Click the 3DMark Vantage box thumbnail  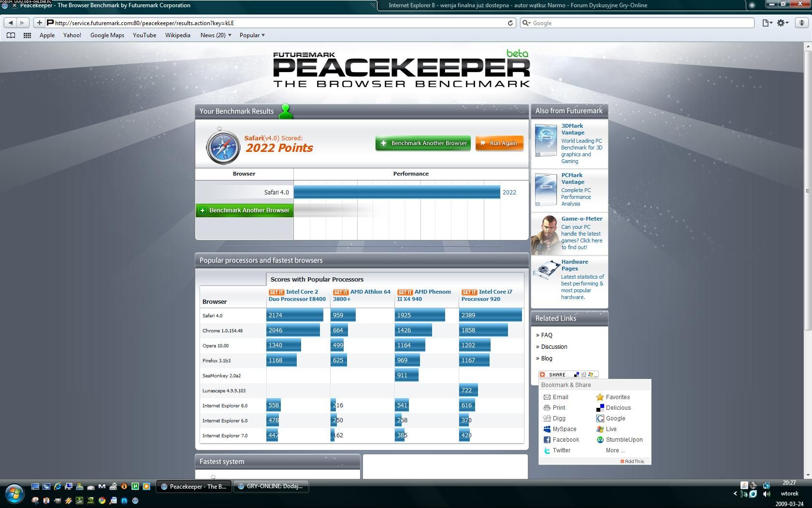click(x=546, y=140)
